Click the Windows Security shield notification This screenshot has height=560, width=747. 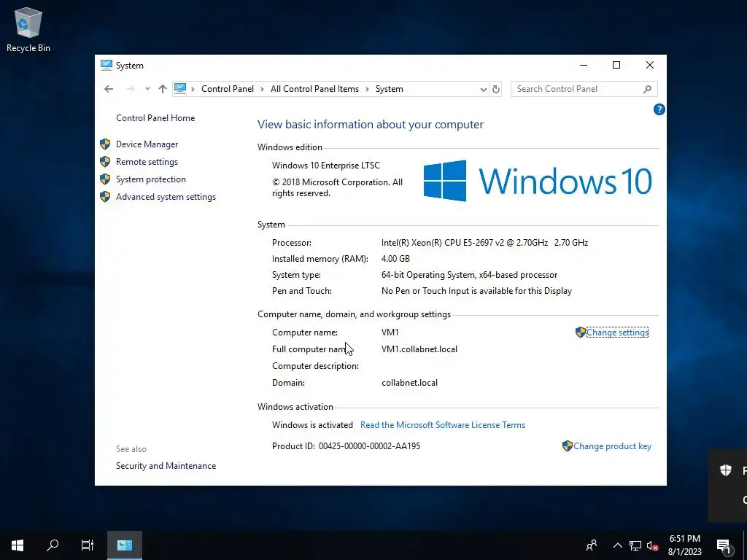[726, 470]
